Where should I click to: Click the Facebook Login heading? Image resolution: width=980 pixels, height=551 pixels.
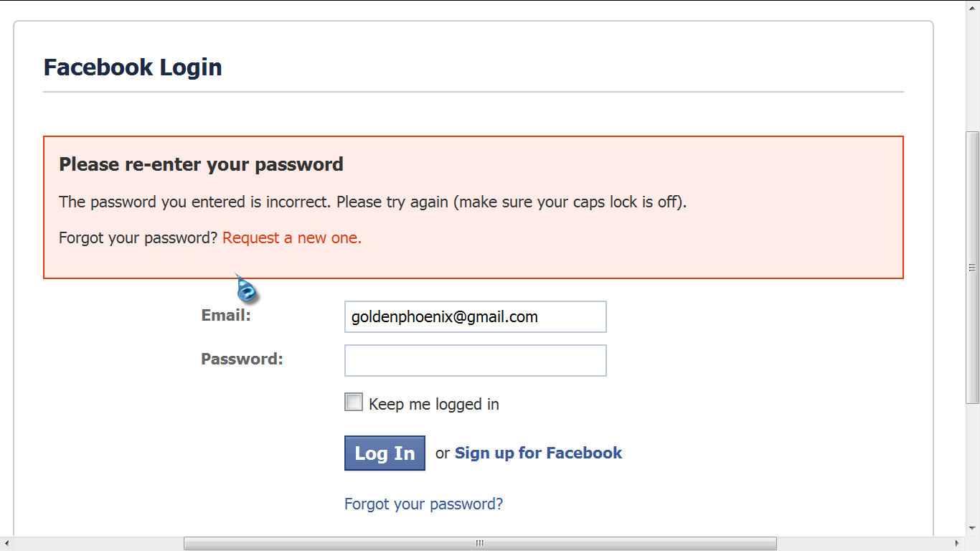click(133, 67)
